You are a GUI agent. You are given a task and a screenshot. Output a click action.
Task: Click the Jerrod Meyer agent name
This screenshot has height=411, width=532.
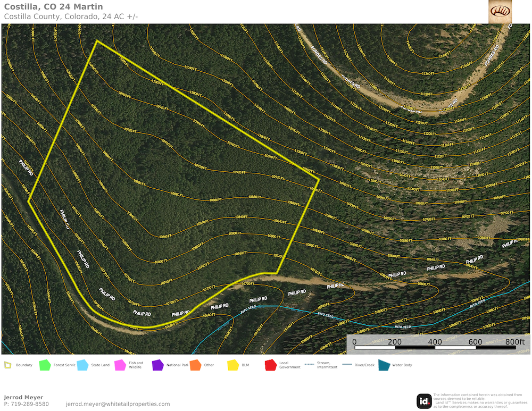[x=23, y=397]
